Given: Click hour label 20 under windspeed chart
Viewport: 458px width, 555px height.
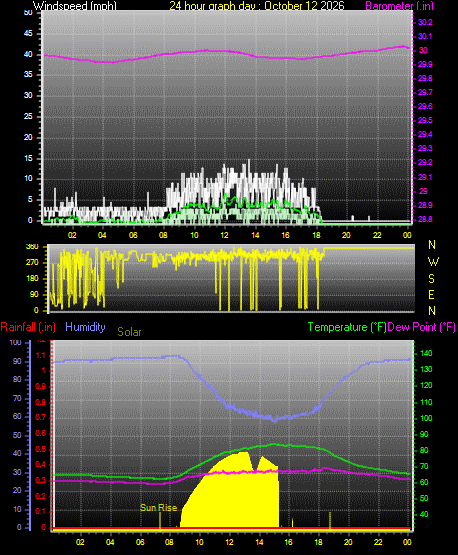Looking at the screenshot, I should pos(347,235).
